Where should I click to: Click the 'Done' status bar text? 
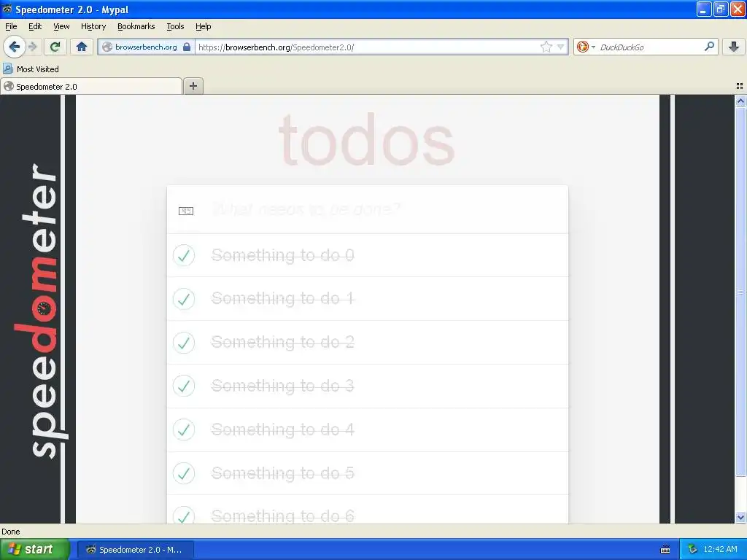(x=11, y=532)
